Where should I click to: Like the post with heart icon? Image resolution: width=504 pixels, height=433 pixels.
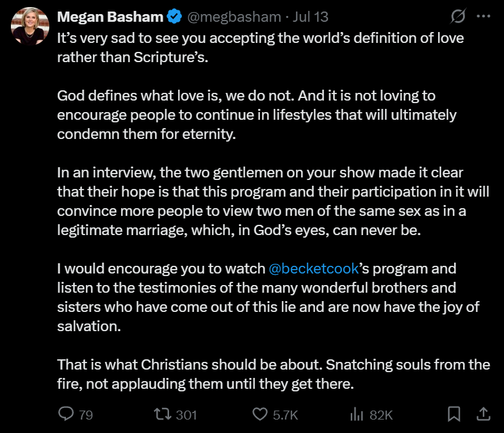coord(260,414)
